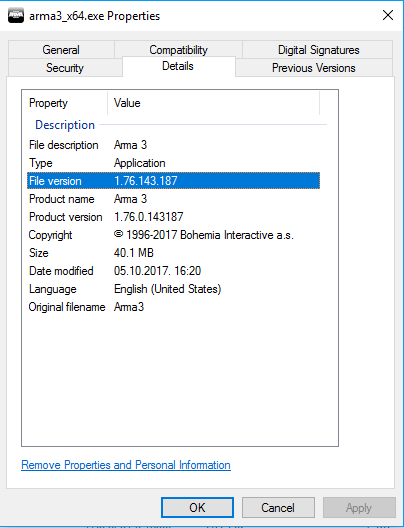Open the Previous Versions tab
The height and width of the screenshot is (528, 404).
(x=313, y=68)
